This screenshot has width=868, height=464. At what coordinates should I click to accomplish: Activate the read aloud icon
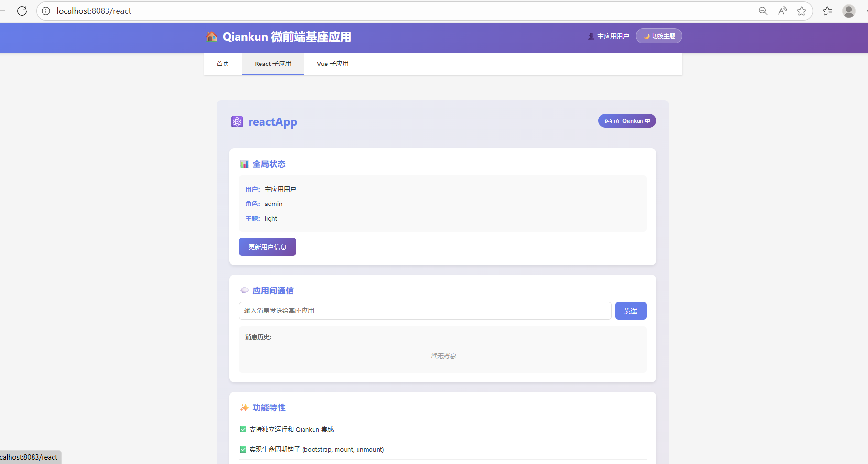click(x=782, y=11)
